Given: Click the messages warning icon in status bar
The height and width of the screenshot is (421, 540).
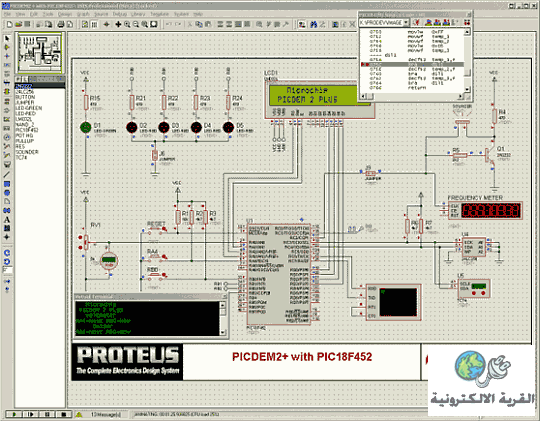Looking at the screenshot, I should (79, 414).
